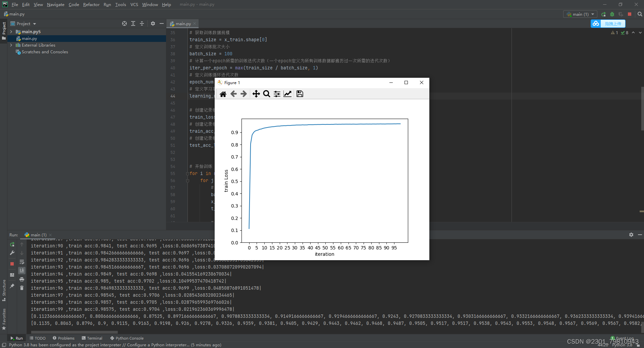Screen dimensions: 644x348
Task: Stop the running process in Run panel
Action: click(x=12, y=264)
